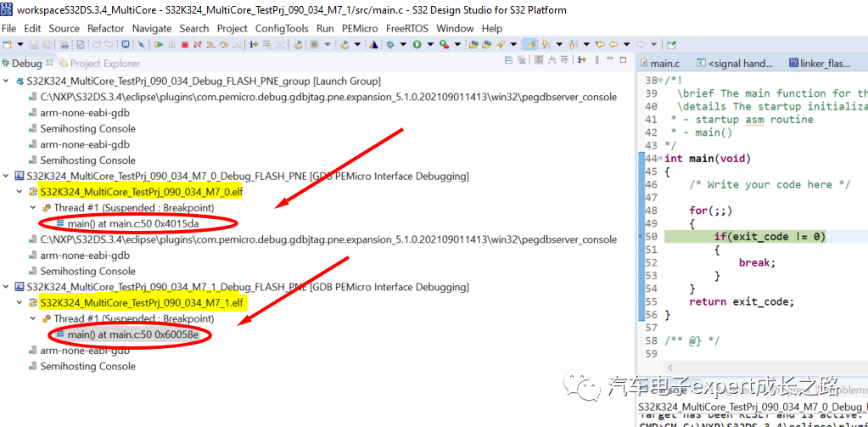Image resolution: width=868 pixels, height=427 pixels.
Task: Click the Previous Annotation arrow icon
Action: click(x=573, y=44)
